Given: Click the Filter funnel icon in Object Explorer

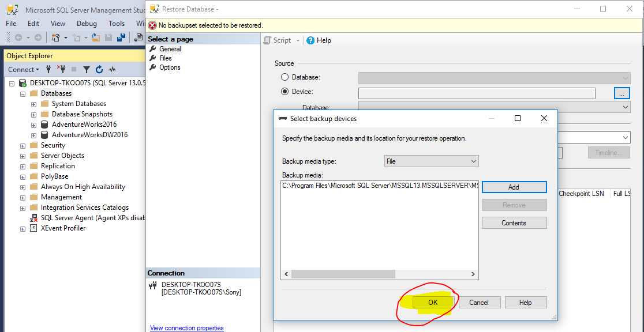Looking at the screenshot, I should point(86,69).
